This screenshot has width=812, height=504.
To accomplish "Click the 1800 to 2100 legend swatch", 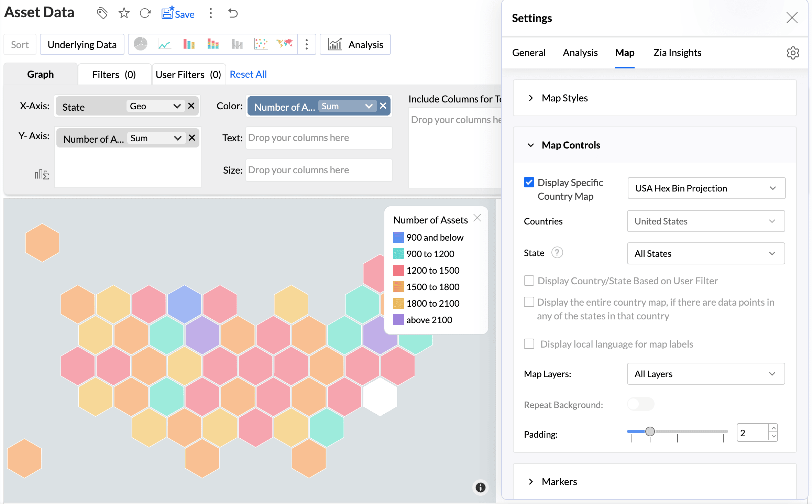I will point(398,303).
